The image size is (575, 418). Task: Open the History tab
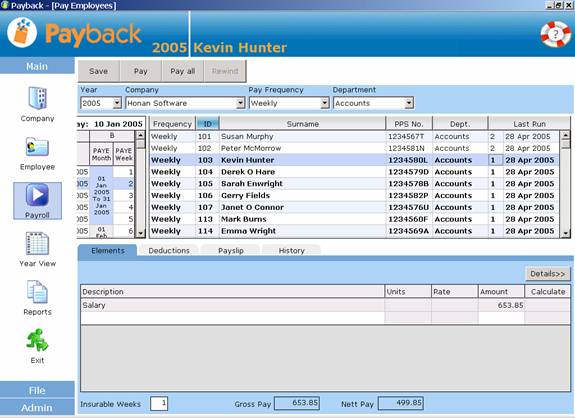[292, 250]
